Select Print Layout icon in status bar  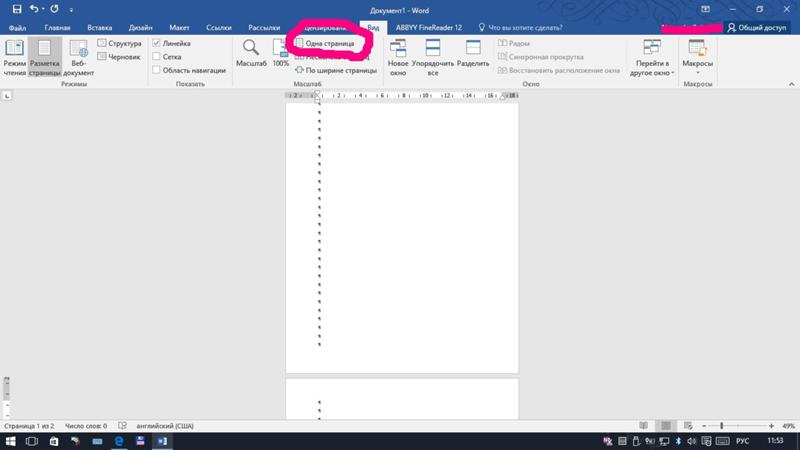[666, 426]
